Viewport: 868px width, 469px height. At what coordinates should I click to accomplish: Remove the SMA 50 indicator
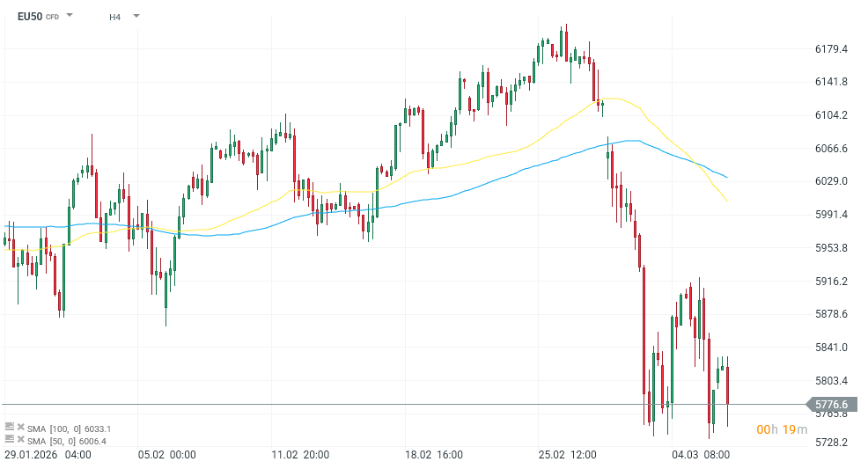pyautogui.click(x=20, y=440)
